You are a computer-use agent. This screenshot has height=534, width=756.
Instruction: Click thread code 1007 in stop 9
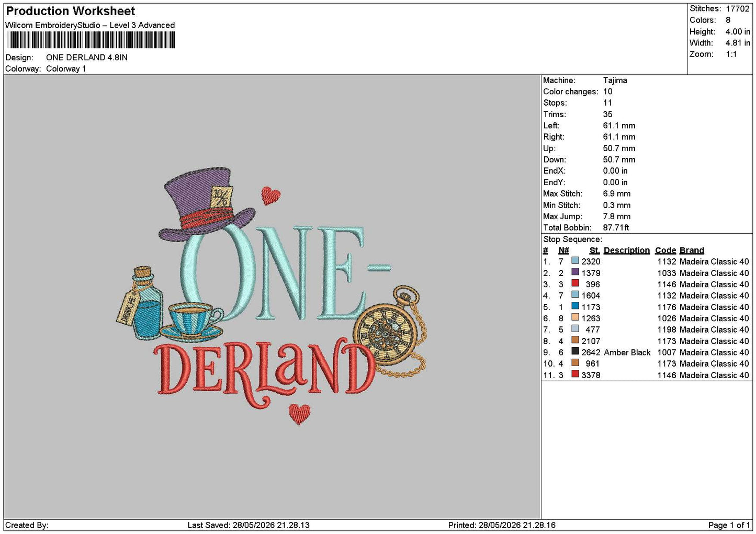[x=667, y=353]
